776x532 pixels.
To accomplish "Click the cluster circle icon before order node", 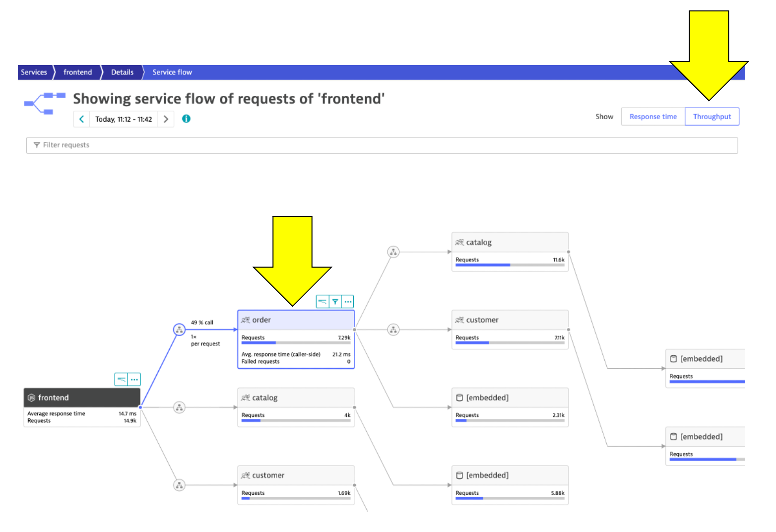I will click(179, 330).
